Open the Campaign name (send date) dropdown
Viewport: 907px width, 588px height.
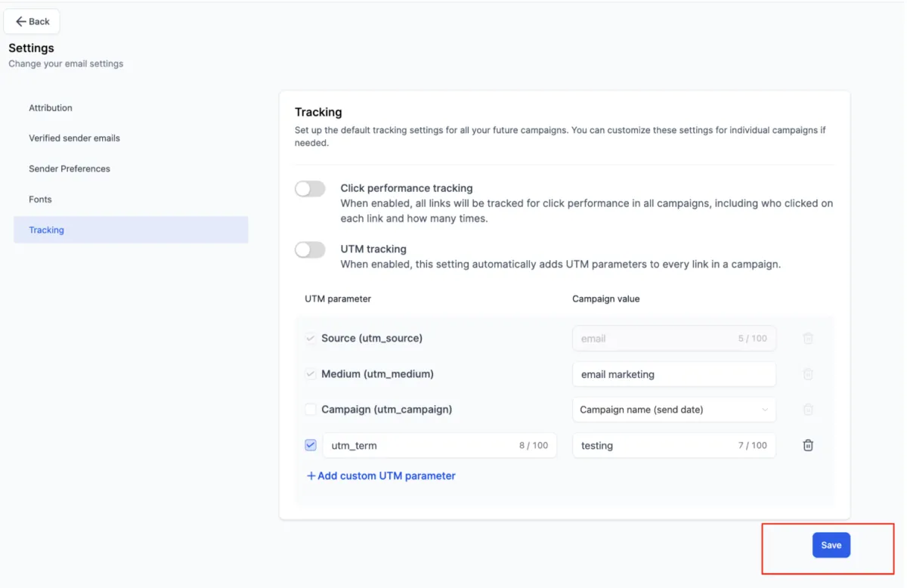[673, 410]
